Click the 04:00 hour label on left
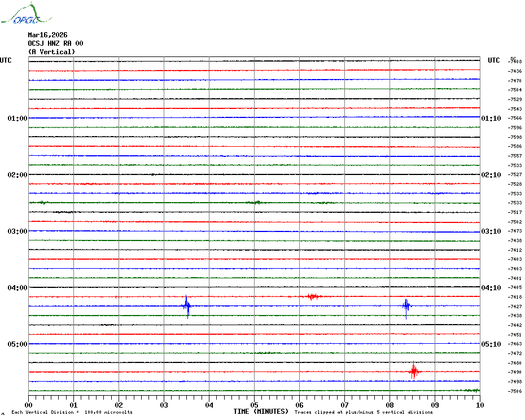 (x=17, y=288)
